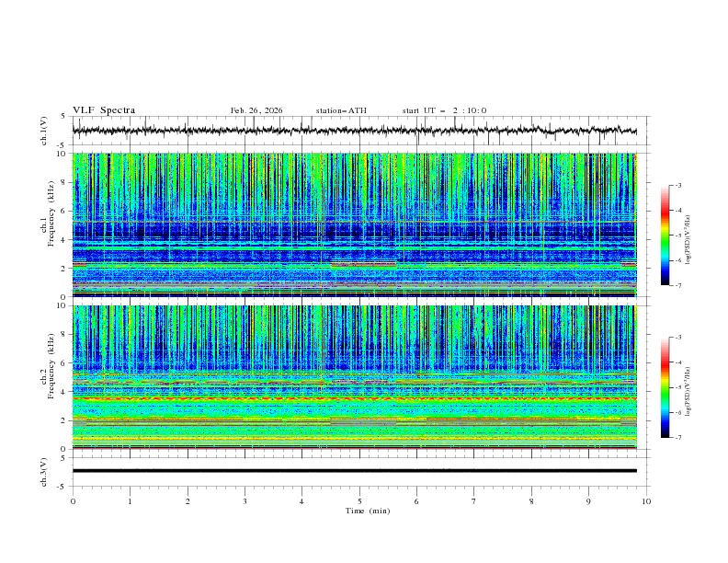
Task: Click the 3 minute tick on time axis
Action: [x=245, y=501]
